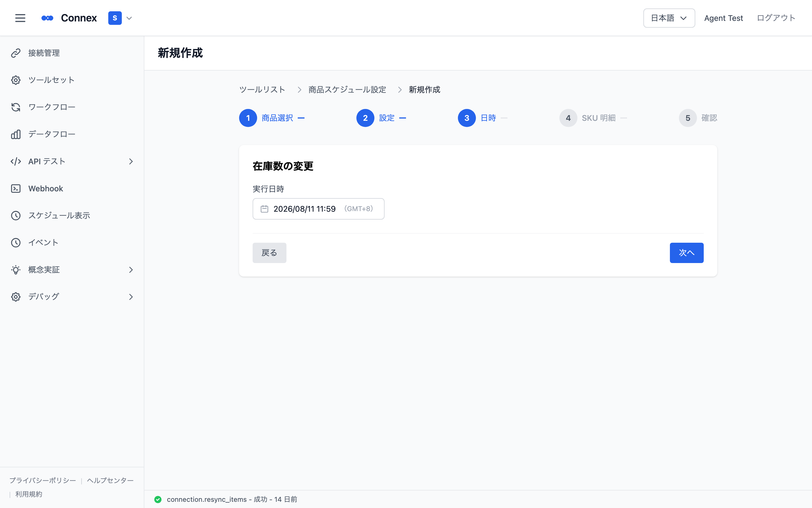
Task: Click the データフロー chart icon
Action: pyautogui.click(x=16, y=134)
